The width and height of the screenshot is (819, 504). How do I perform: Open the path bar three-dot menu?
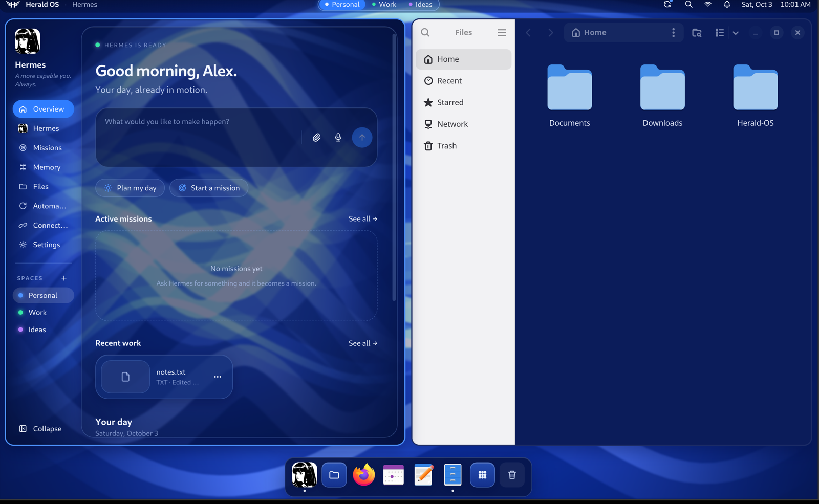coord(674,33)
